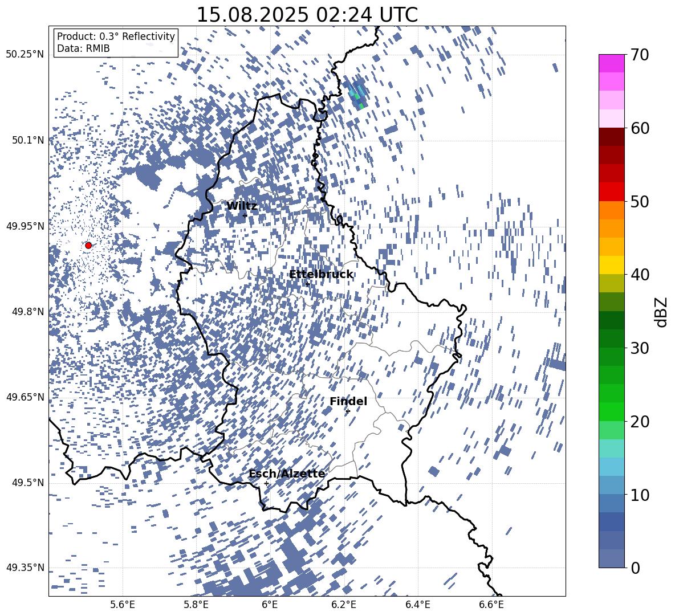Click the 50.1°N latitude label
The height and width of the screenshot is (616, 675).
coord(29,140)
